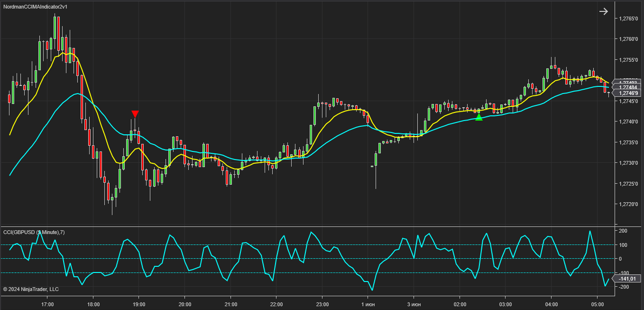
Task: Click the CCI(GBPUSD (5 Minute),7) panel label
Action: (x=34, y=232)
